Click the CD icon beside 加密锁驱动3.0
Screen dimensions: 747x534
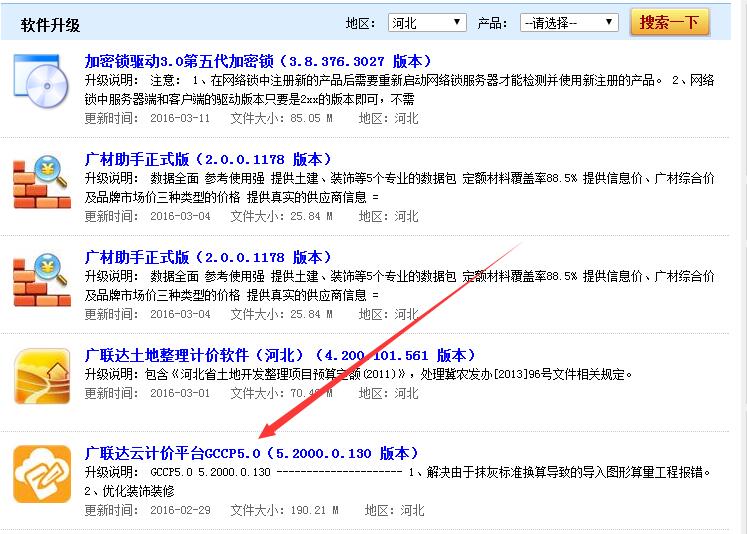(41, 81)
